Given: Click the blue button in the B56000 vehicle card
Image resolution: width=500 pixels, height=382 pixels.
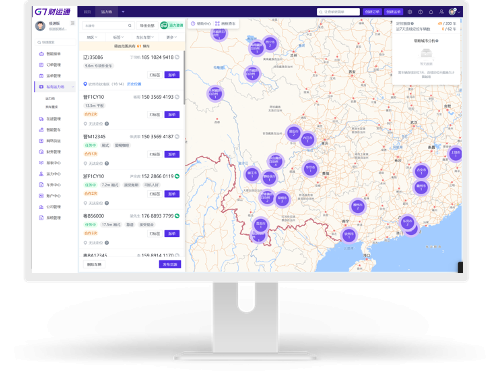Looking at the screenshot, I should pos(172,233).
